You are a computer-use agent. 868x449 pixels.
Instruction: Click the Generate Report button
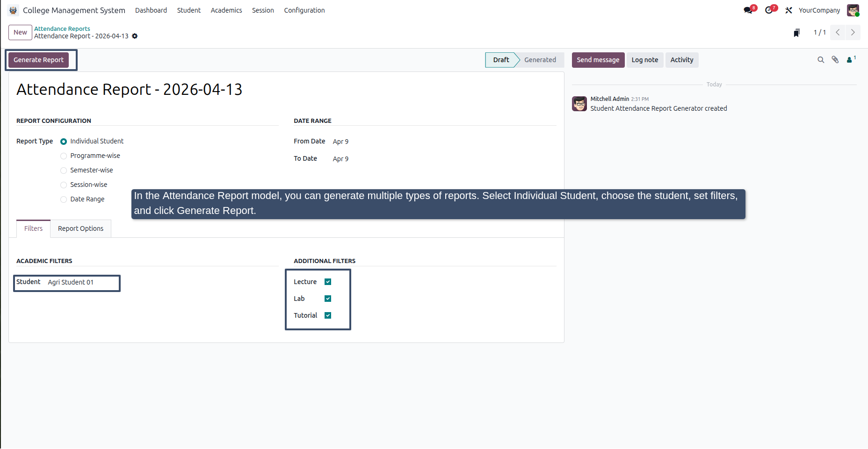coord(38,60)
